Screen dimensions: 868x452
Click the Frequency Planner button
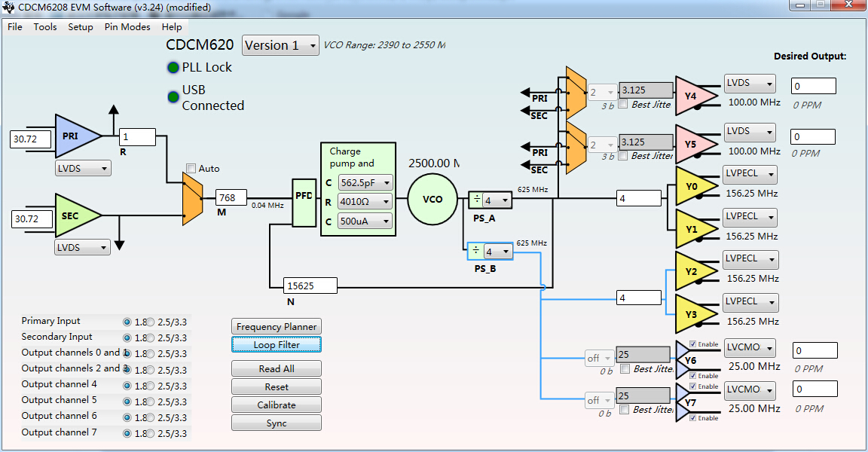(x=277, y=326)
